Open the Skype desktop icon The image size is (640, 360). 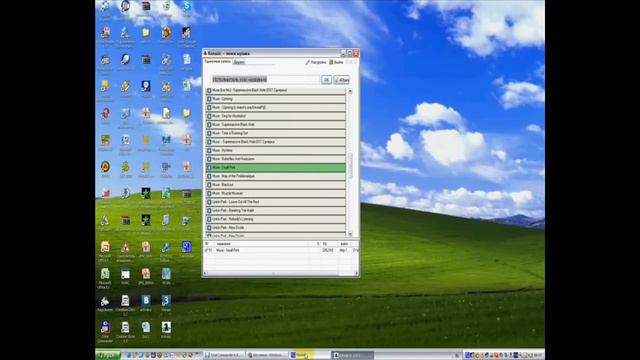click(187, 6)
